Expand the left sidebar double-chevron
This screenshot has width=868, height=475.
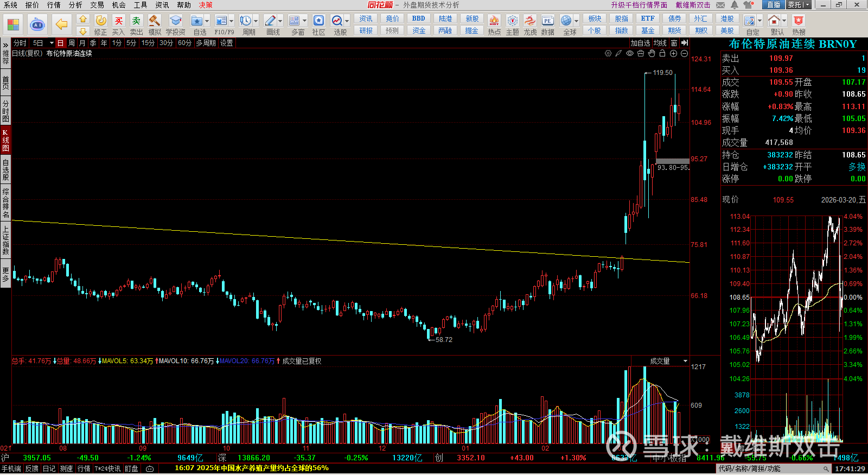click(5, 45)
